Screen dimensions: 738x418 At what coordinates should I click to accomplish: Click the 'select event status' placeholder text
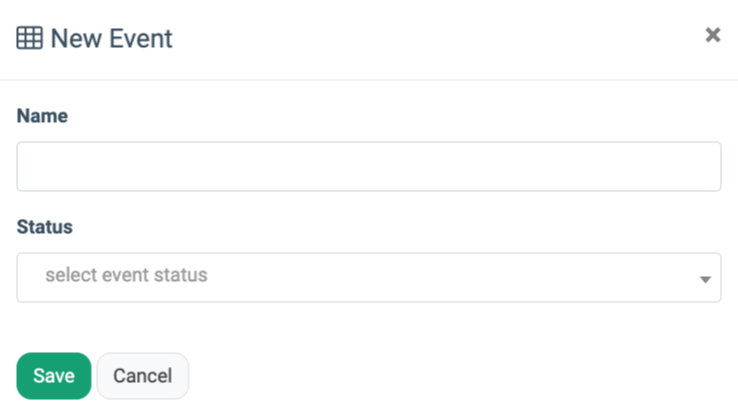(x=126, y=275)
